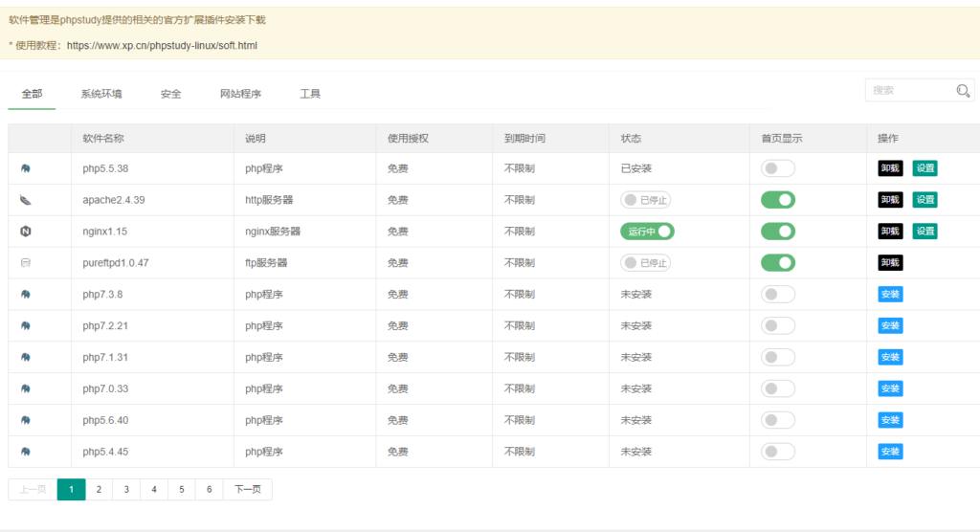Select the 全部 tab
The height and width of the screenshot is (532, 980).
tap(32, 94)
